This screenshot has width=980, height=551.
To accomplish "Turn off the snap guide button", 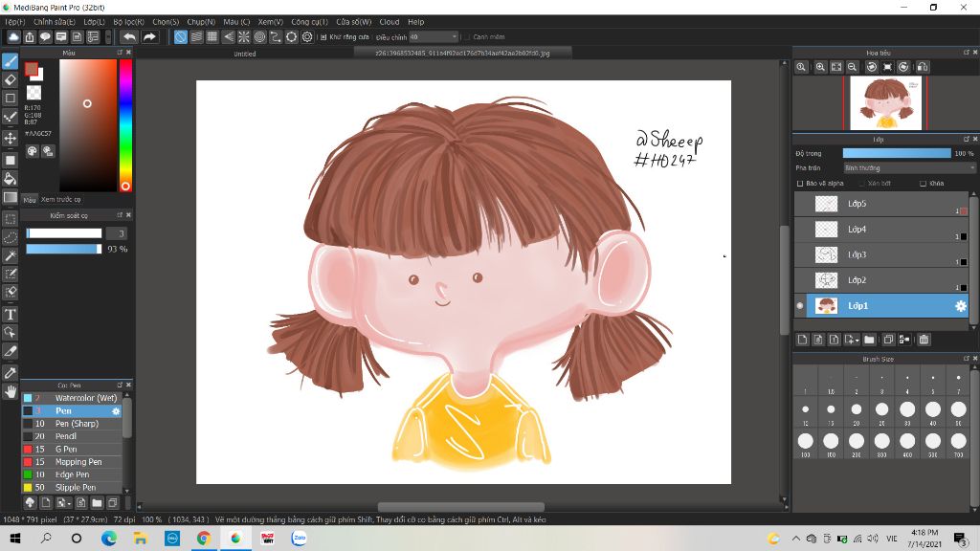I will point(181,37).
